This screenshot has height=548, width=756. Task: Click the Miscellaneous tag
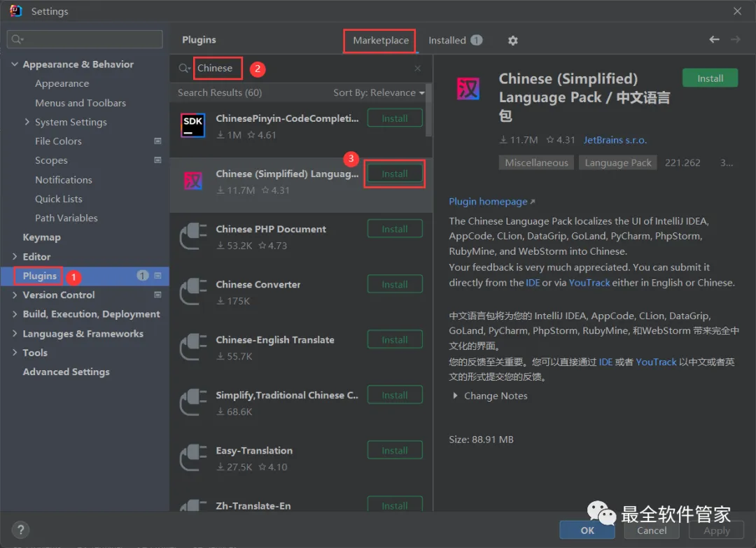click(536, 162)
